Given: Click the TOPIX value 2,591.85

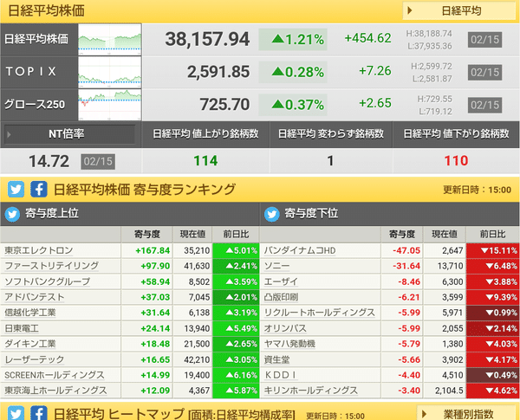Looking at the screenshot, I should [x=218, y=72].
